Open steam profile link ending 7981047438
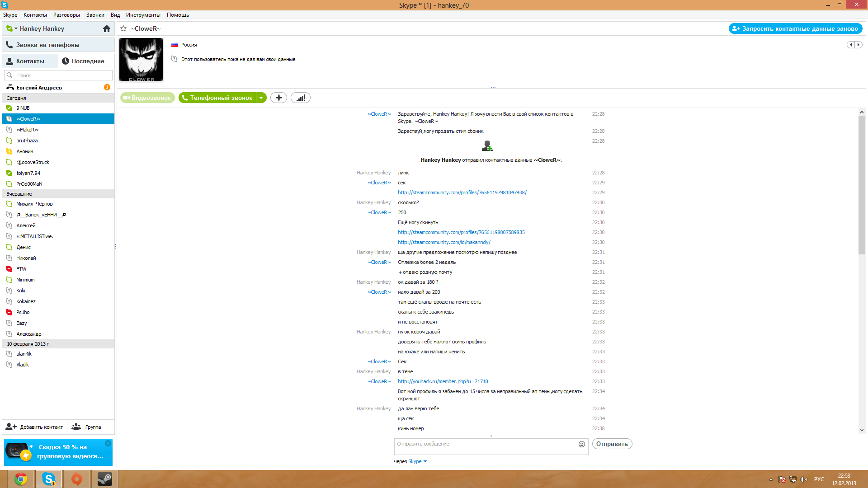This screenshot has width=868, height=488. (x=462, y=192)
